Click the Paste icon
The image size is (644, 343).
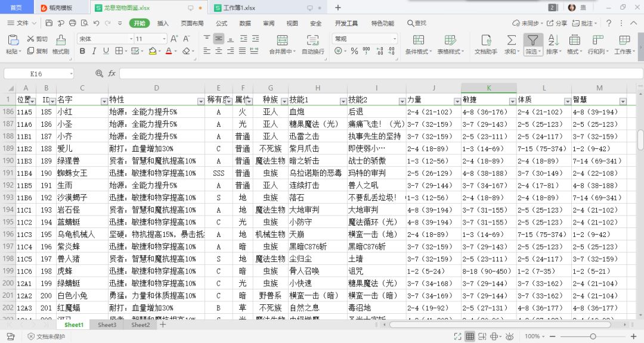[x=13, y=40]
